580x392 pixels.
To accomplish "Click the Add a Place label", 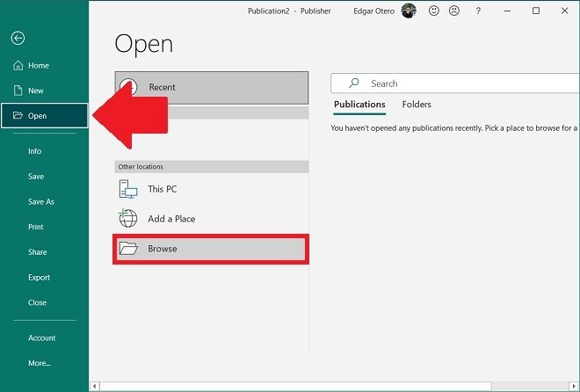I will point(171,219).
